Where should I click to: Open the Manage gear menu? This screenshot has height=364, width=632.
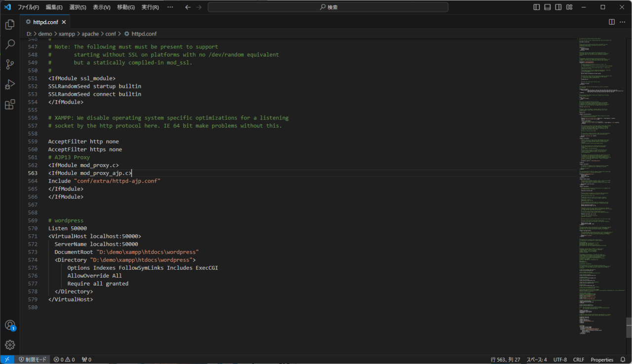point(10,345)
